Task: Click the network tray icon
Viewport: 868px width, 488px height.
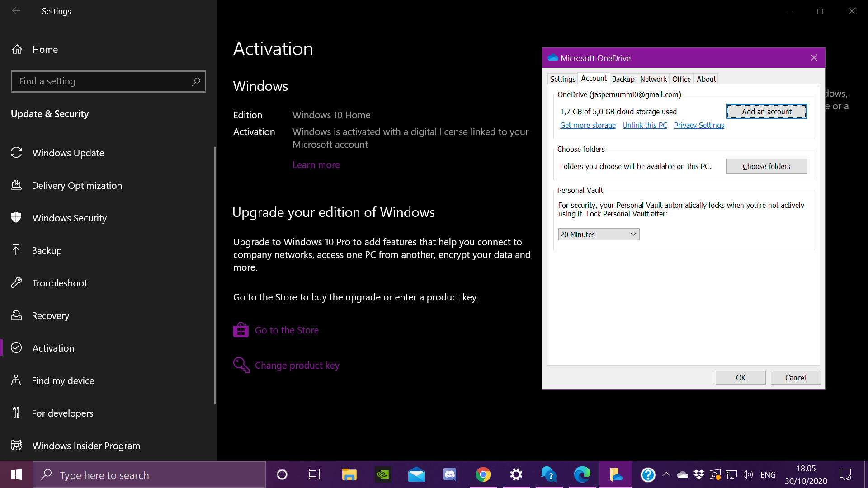Action: coord(731,474)
